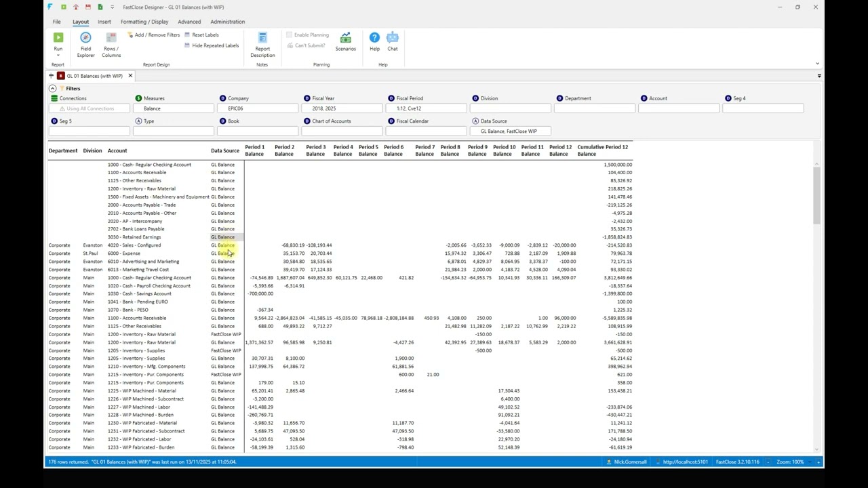Click the pin icon beside the report tab
This screenshot has height=488, width=868.
coord(51,76)
